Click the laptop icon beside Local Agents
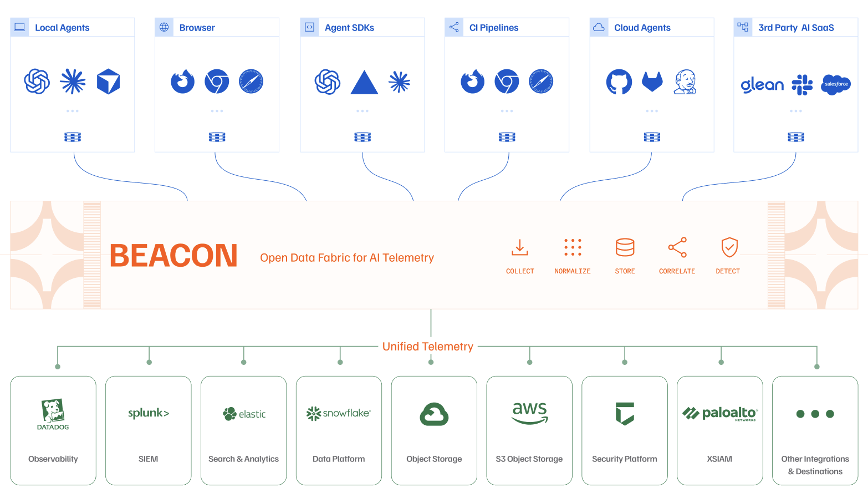This screenshot has width=868, height=498. tap(19, 27)
